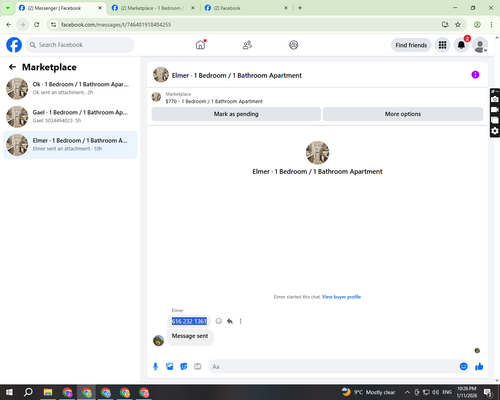500x400 pixels.
Task: Click the $770 listing title text
Action: tap(214, 101)
